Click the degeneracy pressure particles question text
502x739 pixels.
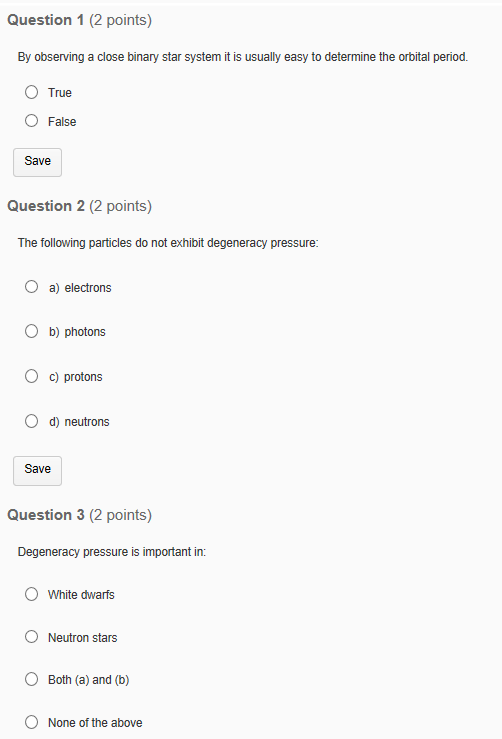(x=168, y=243)
